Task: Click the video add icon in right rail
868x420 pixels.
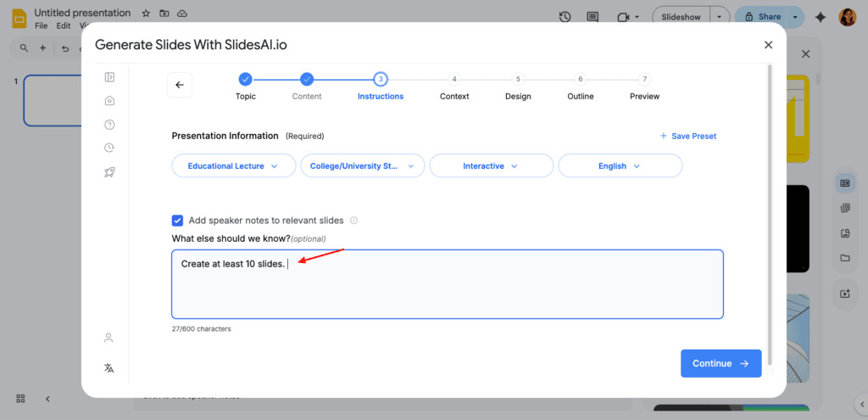Action: tap(845, 294)
